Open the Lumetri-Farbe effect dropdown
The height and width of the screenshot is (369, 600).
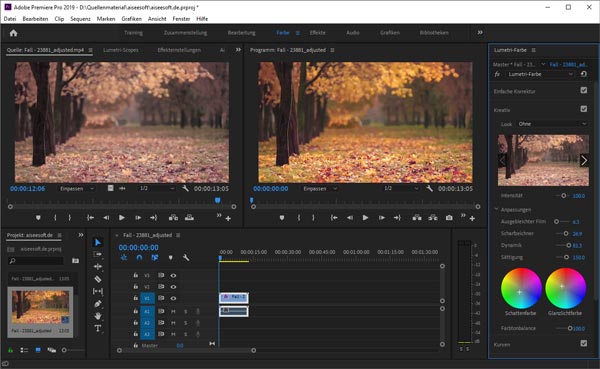pyautogui.click(x=540, y=74)
